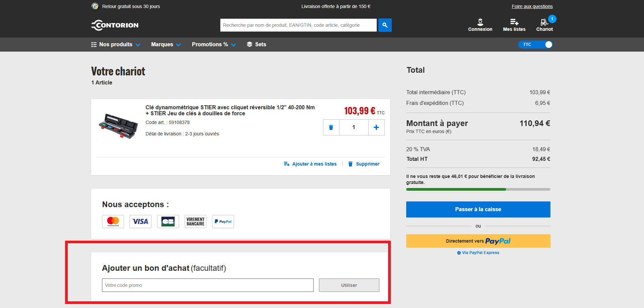Click the Mastercard payment icon
The height and width of the screenshot is (308, 644).
click(x=113, y=222)
